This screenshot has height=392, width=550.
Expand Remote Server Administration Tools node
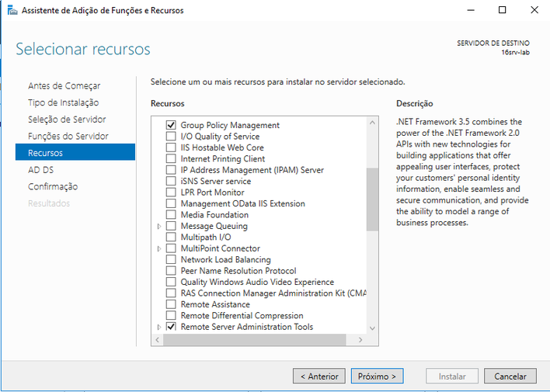point(159,327)
